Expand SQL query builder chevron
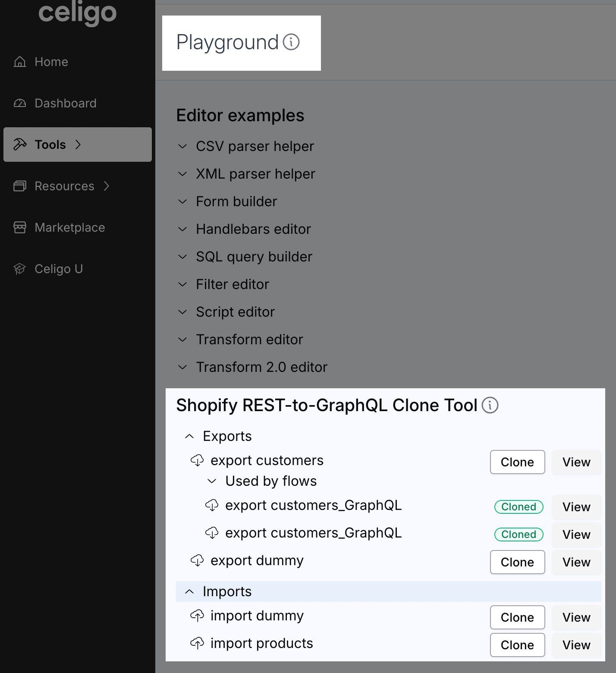The height and width of the screenshot is (673, 616). pos(182,257)
